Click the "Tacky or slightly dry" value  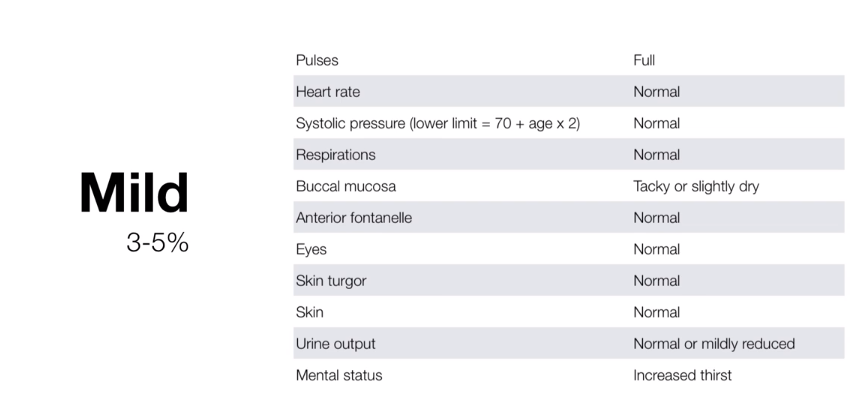(696, 186)
